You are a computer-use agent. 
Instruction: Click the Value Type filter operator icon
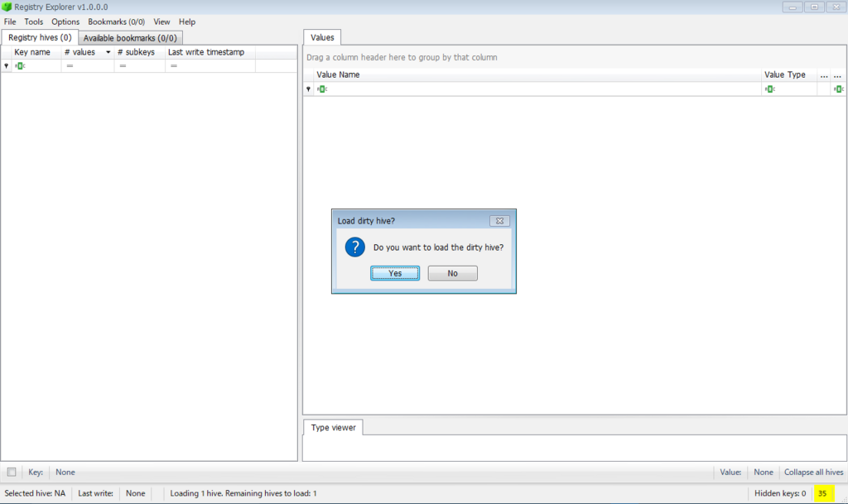click(x=769, y=89)
